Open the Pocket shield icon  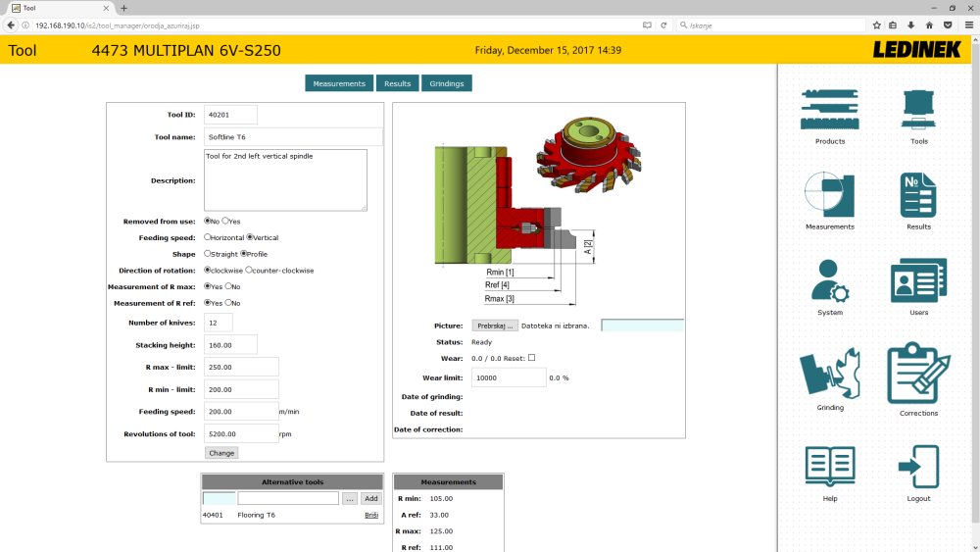(948, 25)
